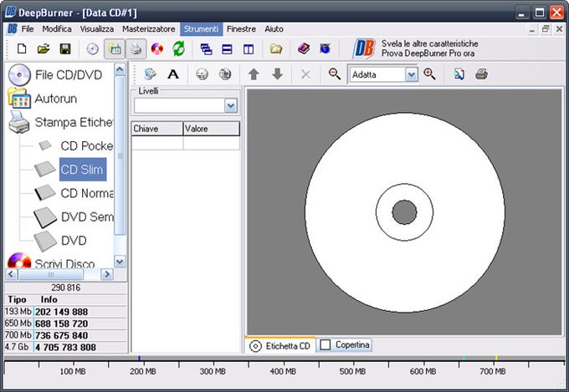This screenshot has height=392, width=569.
Task: Click the DeepBurner Pro DB logo
Action: click(x=364, y=48)
